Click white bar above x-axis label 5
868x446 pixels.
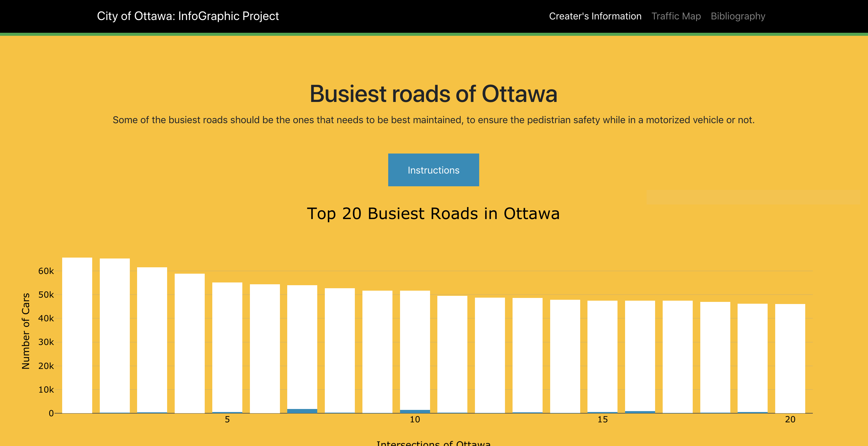[x=227, y=347]
